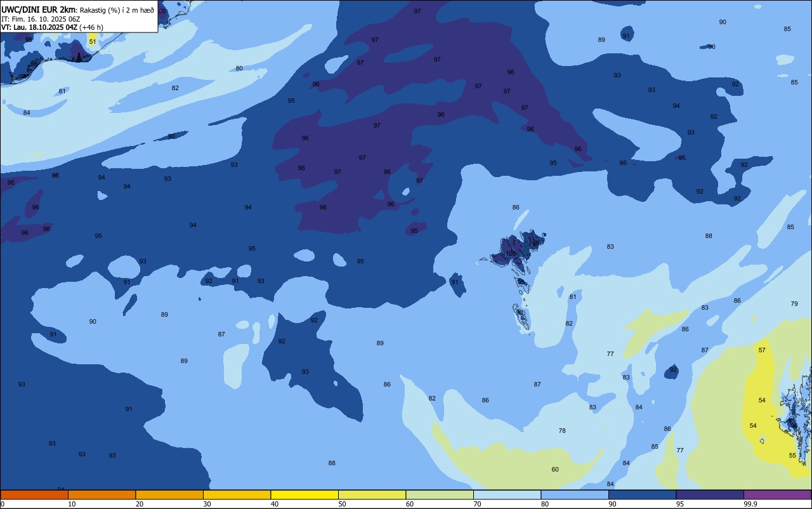Click the 20–30 amber legend swatch
The width and height of the screenshot is (812, 509).
169,494
